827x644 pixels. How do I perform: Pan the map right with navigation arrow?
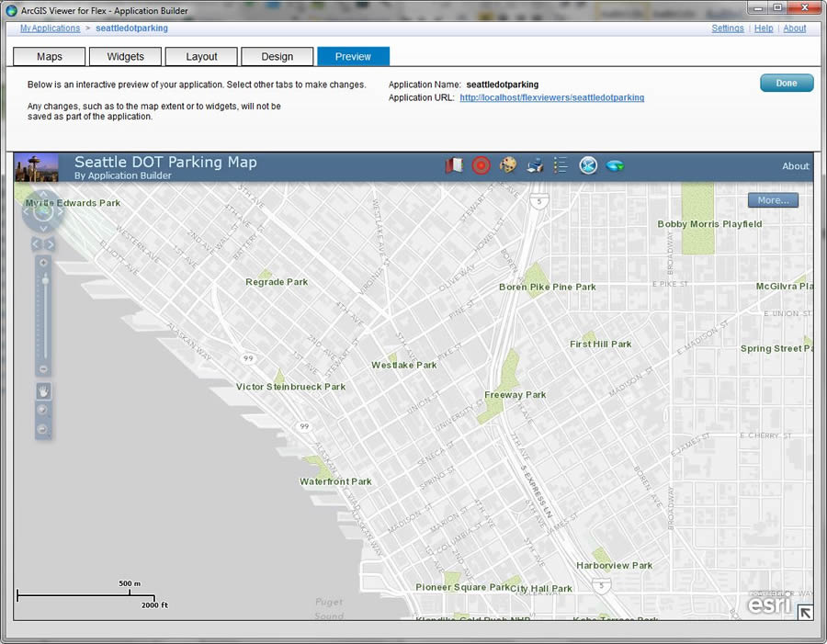pyautogui.click(x=60, y=211)
